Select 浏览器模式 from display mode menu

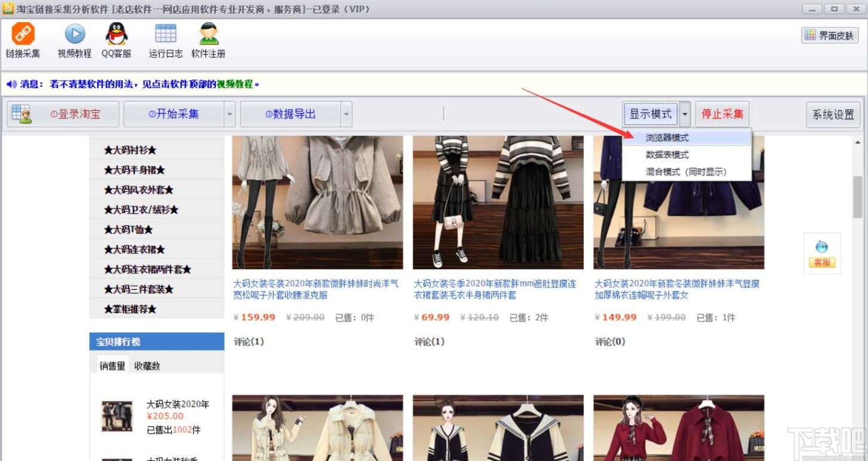pyautogui.click(x=667, y=137)
